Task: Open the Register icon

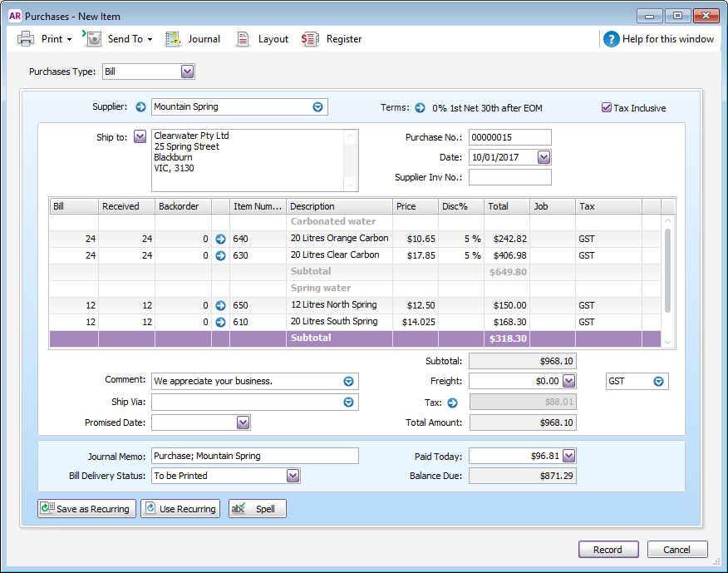Action: pos(310,39)
